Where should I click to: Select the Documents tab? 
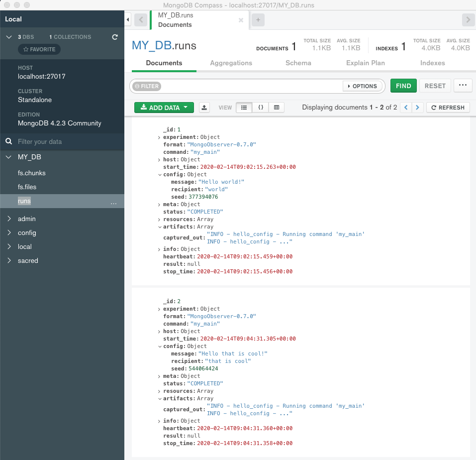pyautogui.click(x=164, y=63)
